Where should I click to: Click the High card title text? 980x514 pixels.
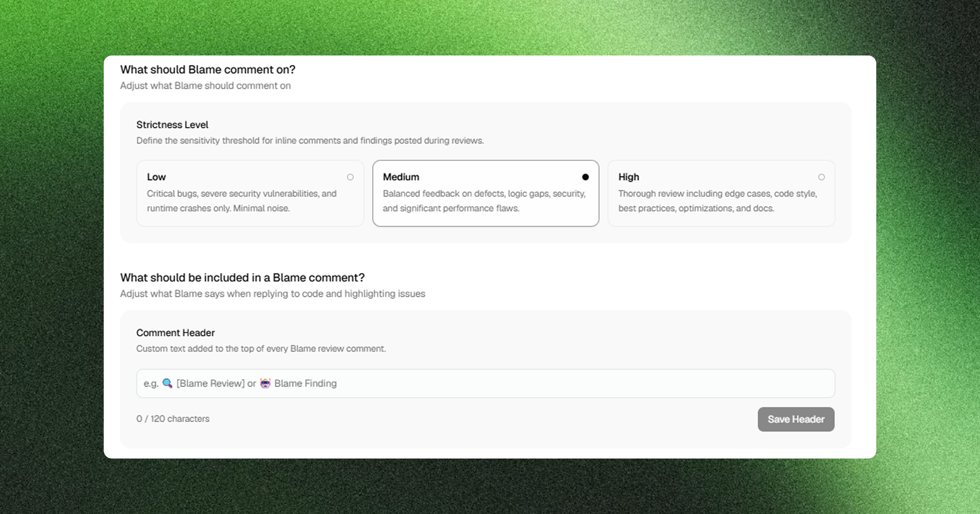coord(629,177)
